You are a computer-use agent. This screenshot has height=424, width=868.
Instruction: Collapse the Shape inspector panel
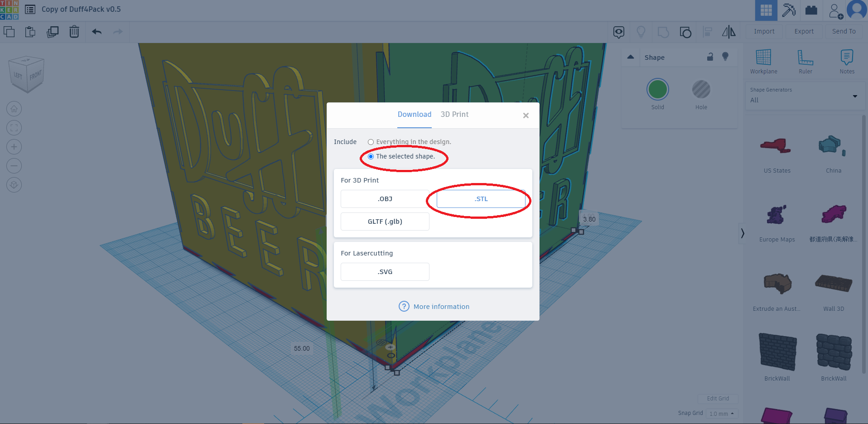tap(630, 57)
